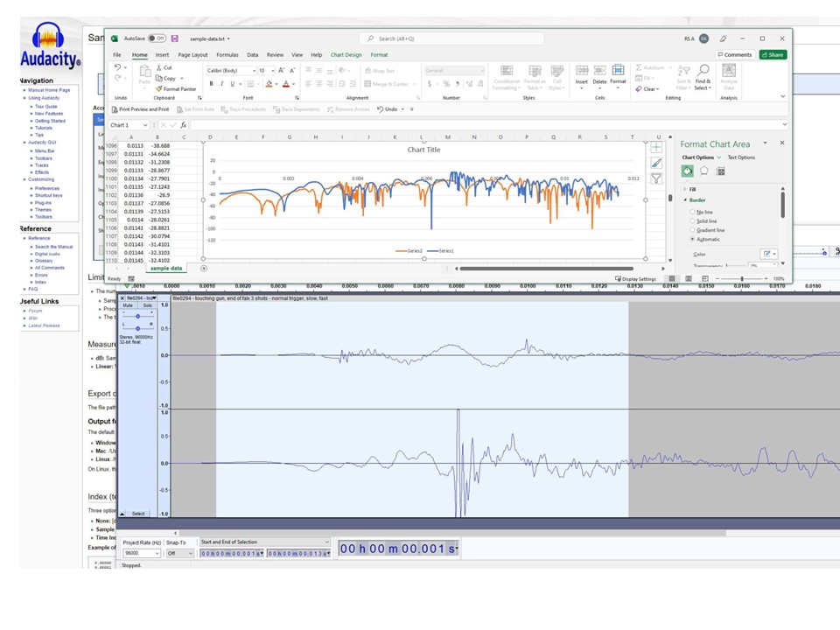Select the Fill & Line paint bucket icon
The width and height of the screenshot is (840, 630).
coord(688,171)
